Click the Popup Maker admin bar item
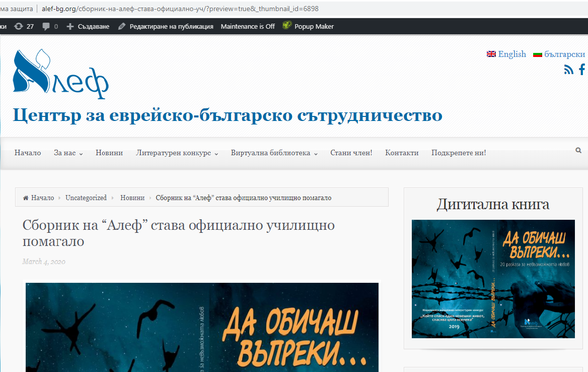This screenshot has height=372, width=588. [308, 26]
